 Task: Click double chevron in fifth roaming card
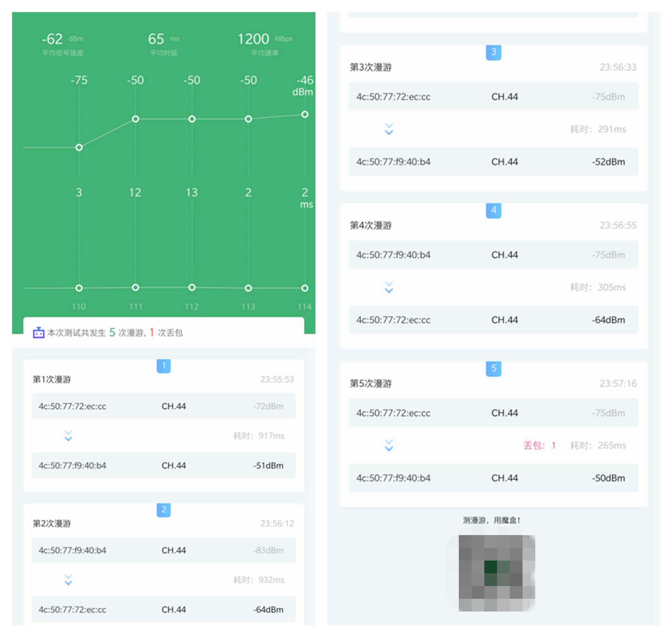pos(389,445)
